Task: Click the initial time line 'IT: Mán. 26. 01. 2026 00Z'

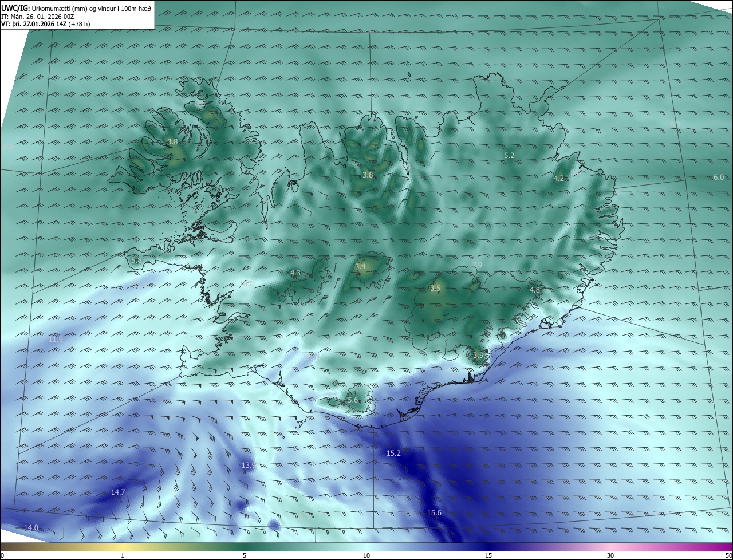Action: pyautogui.click(x=38, y=16)
